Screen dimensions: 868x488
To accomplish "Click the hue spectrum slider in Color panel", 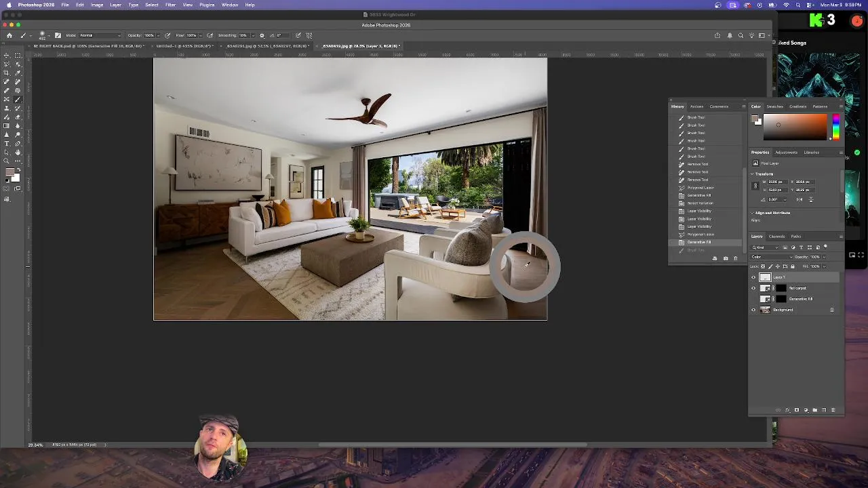I will tap(836, 127).
